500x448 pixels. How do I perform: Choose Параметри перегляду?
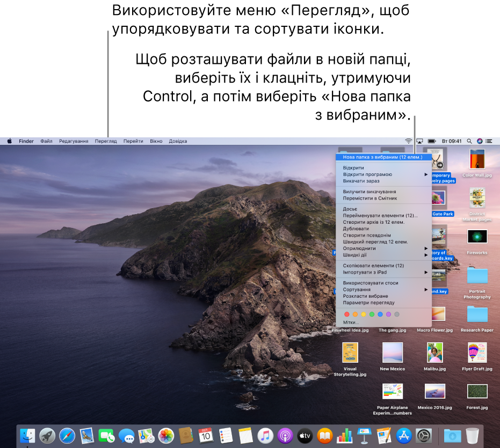[x=383, y=303]
